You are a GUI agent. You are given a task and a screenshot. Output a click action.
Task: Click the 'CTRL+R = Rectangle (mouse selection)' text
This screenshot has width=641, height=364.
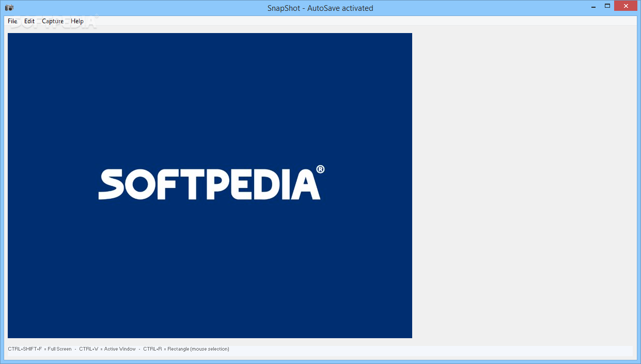(186, 349)
